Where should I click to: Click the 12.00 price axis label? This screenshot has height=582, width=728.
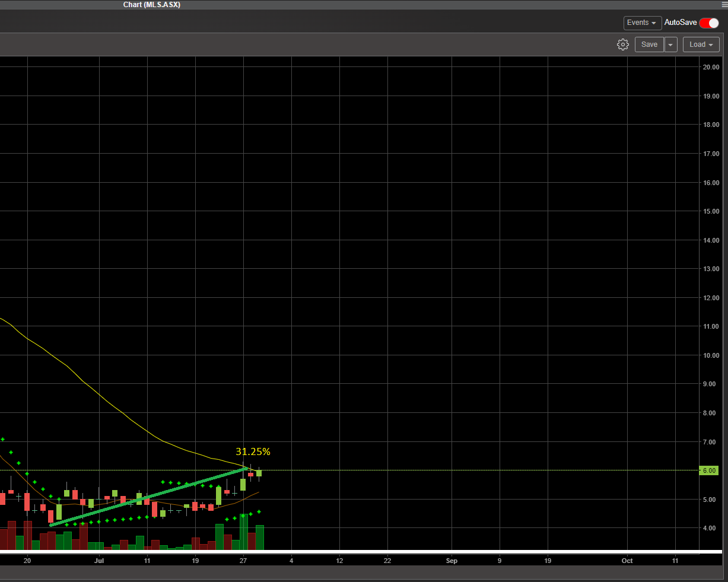point(711,298)
